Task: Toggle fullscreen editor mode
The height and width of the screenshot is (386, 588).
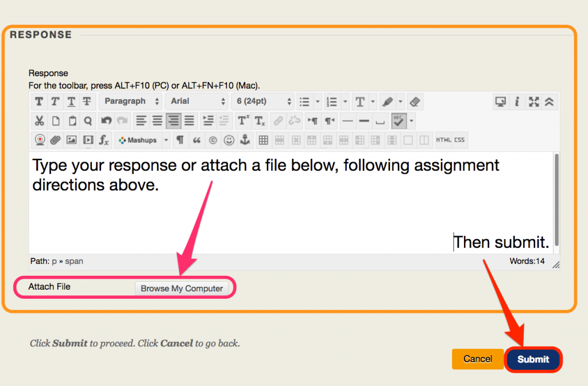Action: [533, 102]
